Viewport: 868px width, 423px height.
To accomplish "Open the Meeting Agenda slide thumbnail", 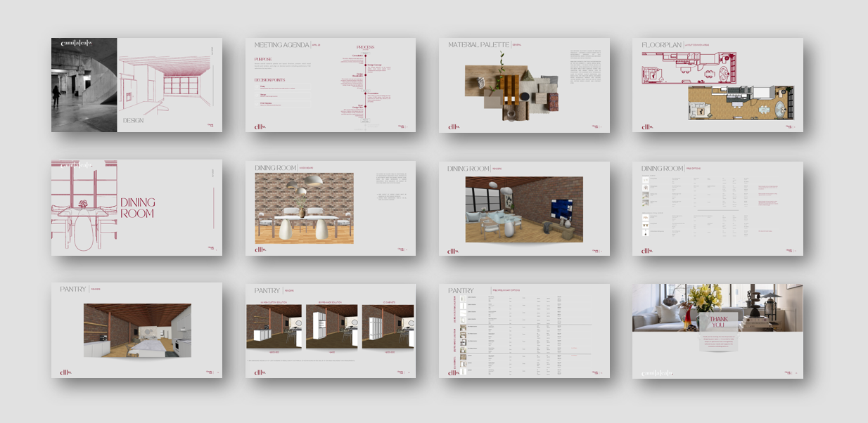I will point(330,85).
